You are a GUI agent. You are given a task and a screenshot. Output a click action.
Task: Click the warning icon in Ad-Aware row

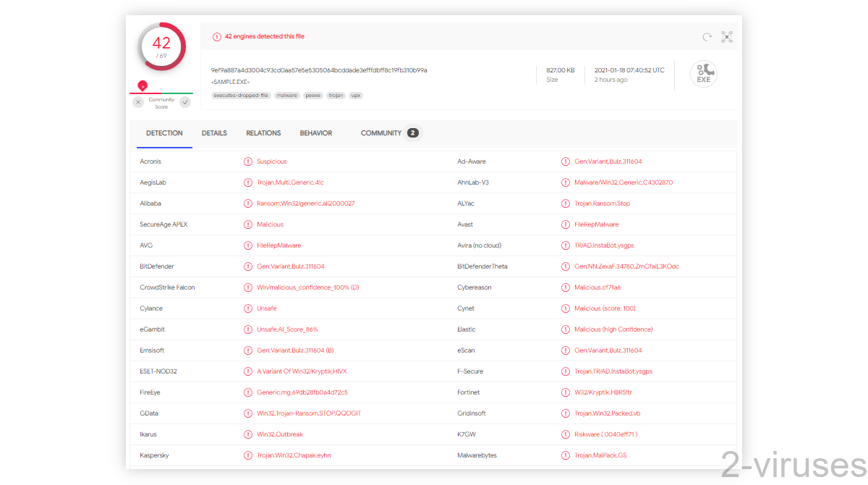[x=566, y=161]
